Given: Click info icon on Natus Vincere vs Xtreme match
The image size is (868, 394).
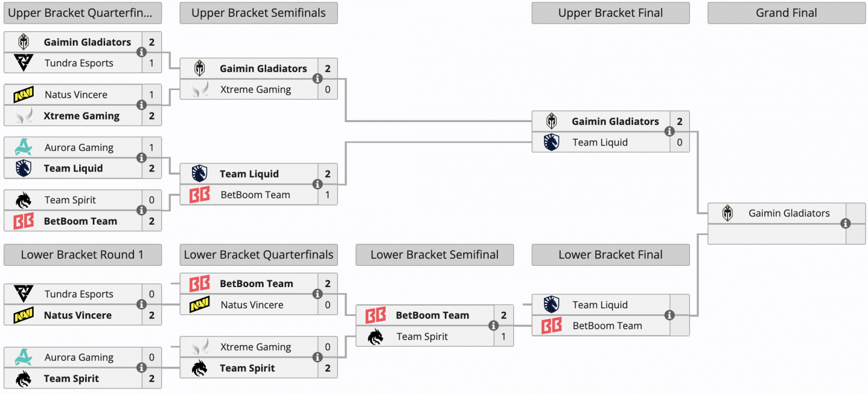Looking at the screenshot, I should click(142, 105).
